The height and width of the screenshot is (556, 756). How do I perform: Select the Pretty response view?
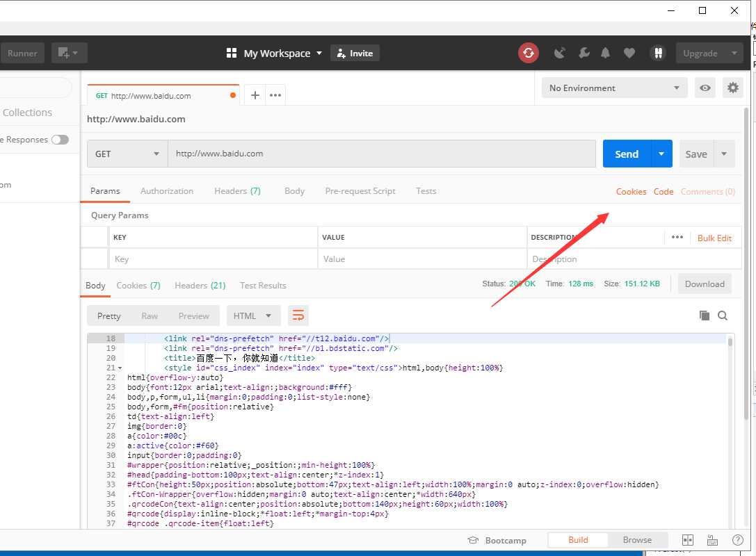click(x=109, y=316)
